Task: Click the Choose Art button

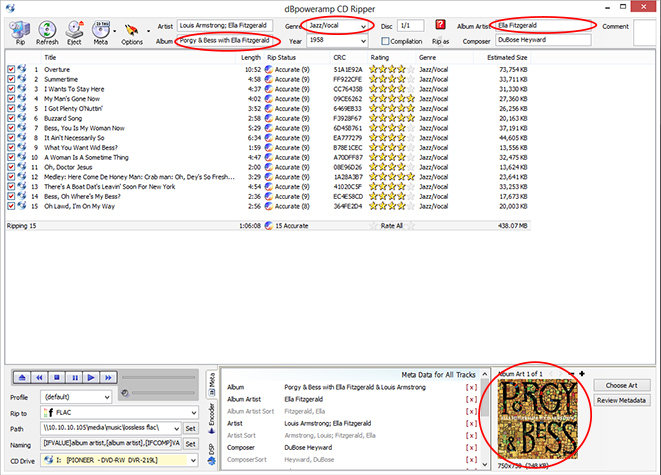Action: 621,385
